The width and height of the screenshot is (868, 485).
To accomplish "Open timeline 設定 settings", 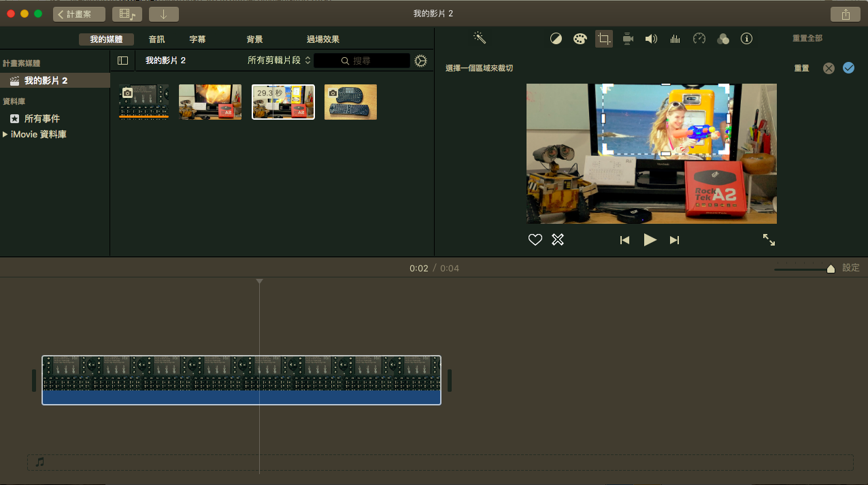I will (x=851, y=268).
